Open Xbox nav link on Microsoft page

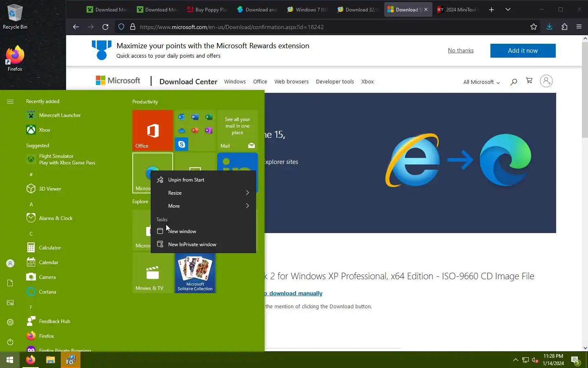point(367,82)
